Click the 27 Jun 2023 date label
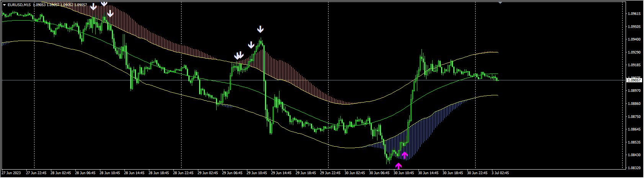 point(11,173)
